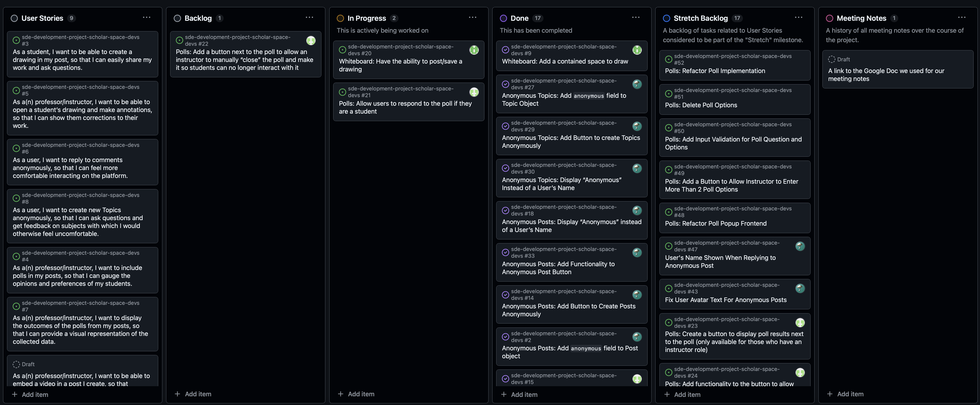Viewport: 980px width, 405px height.
Task: Click the closed-issue status icon on issue #9
Action: (x=506, y=50)
